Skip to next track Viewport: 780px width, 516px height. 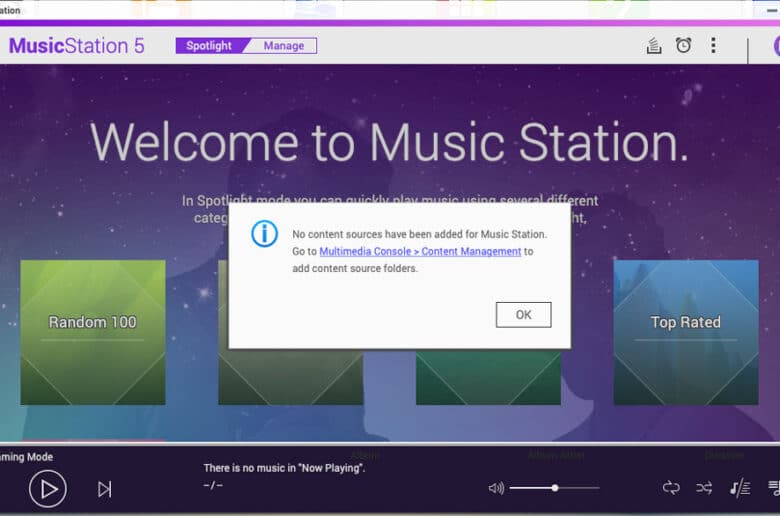click(x=104, y=489)
